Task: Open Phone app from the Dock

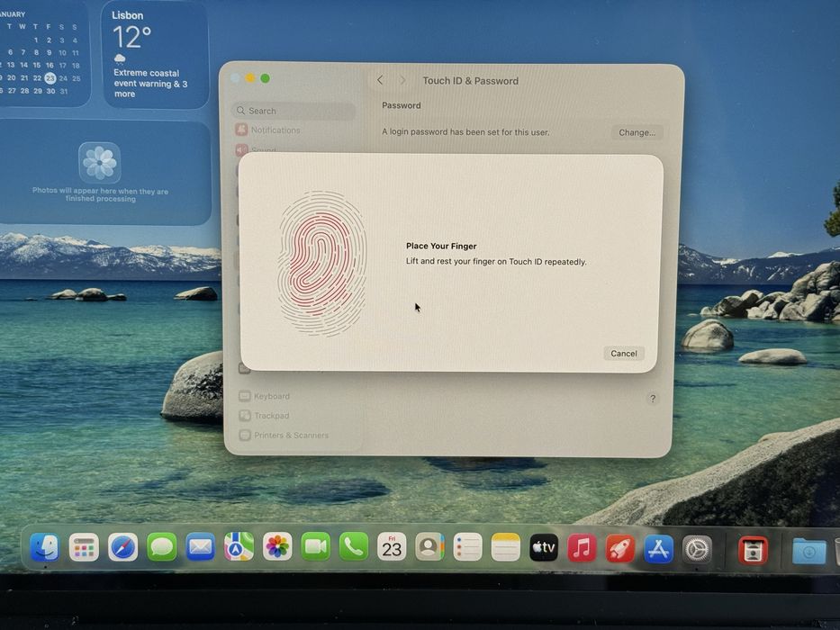Action: pyautogui.click(x=354, y=547)
